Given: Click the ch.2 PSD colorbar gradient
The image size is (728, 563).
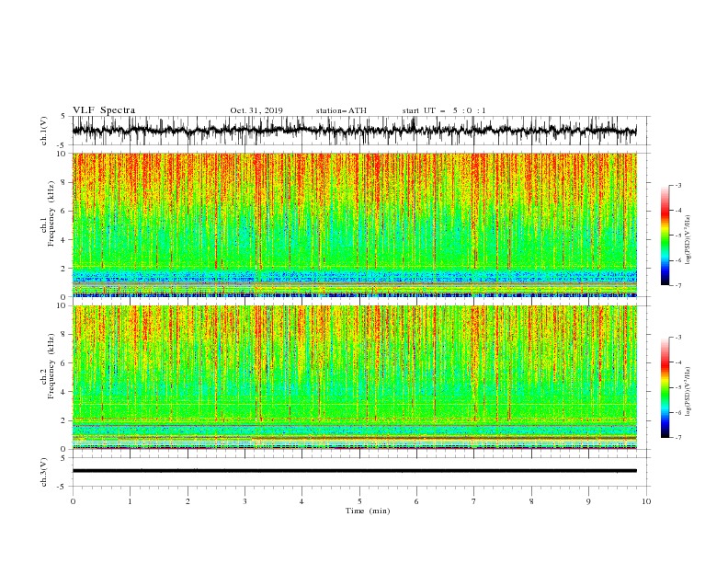Looking at the screenshot, I should click(665, 387).
